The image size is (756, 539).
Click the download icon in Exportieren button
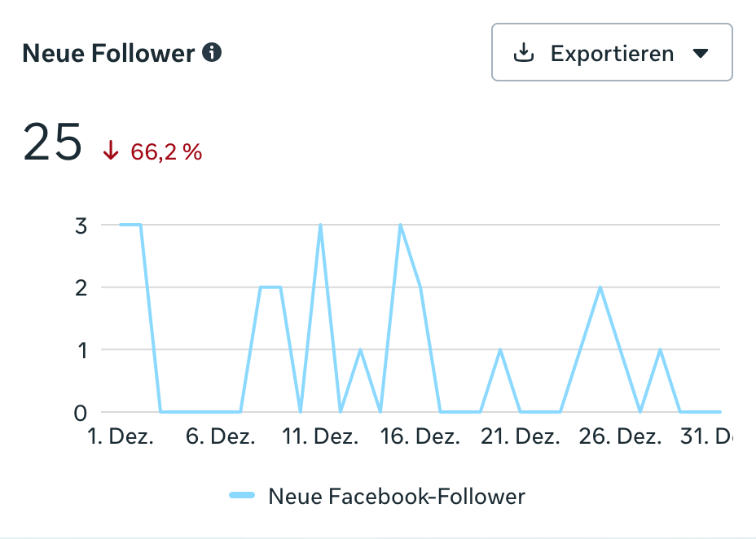pos(523,54)
